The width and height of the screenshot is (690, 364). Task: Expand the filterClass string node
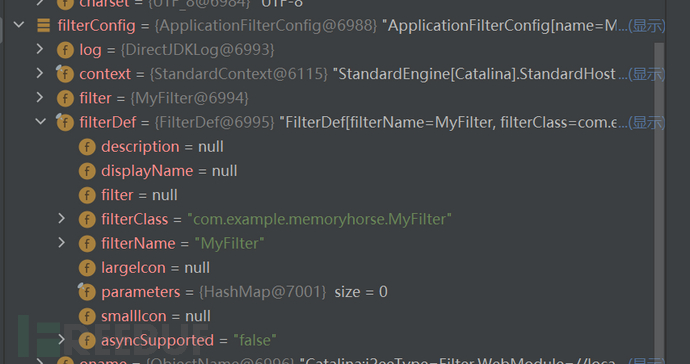62,218
